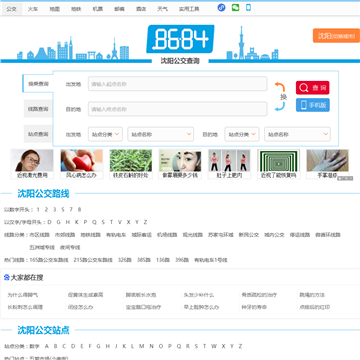This screenshot has width=360, height=360.
Task: Show bus routes starting with number 2
Action: point(46,210)
